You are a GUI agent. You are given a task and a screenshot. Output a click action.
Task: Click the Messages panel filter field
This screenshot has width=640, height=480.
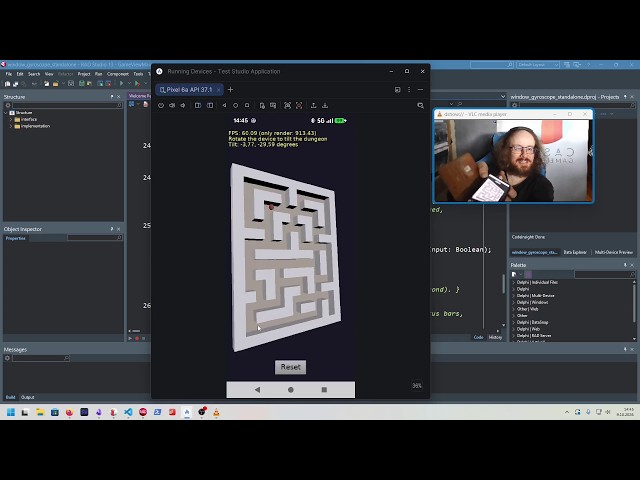[41, 358]
